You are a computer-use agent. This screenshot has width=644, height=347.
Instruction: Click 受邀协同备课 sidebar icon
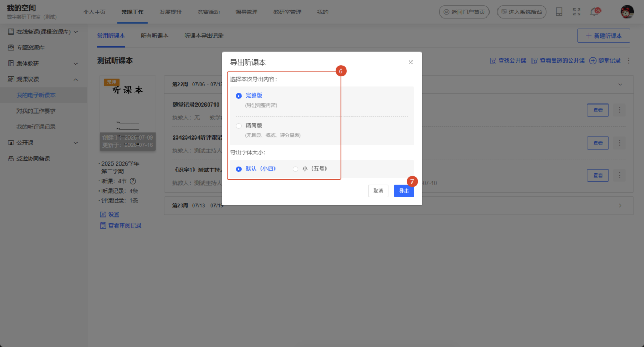tap(11, 158)
